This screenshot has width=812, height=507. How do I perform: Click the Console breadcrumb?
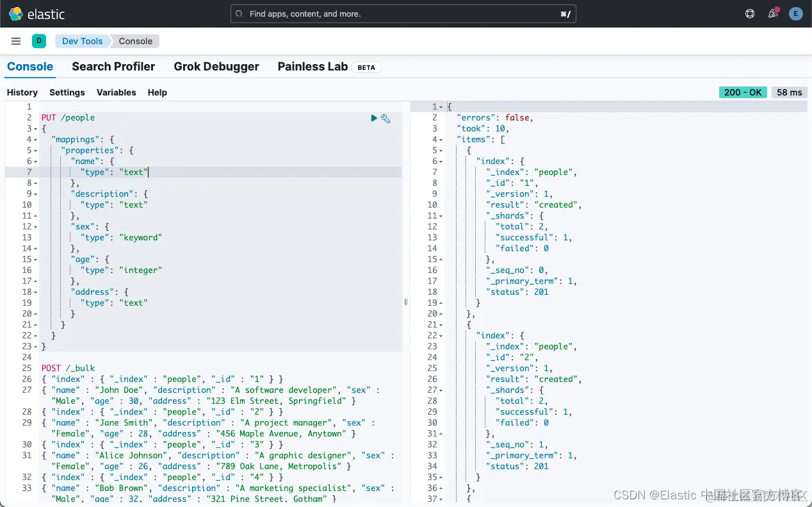coord(136,41)
